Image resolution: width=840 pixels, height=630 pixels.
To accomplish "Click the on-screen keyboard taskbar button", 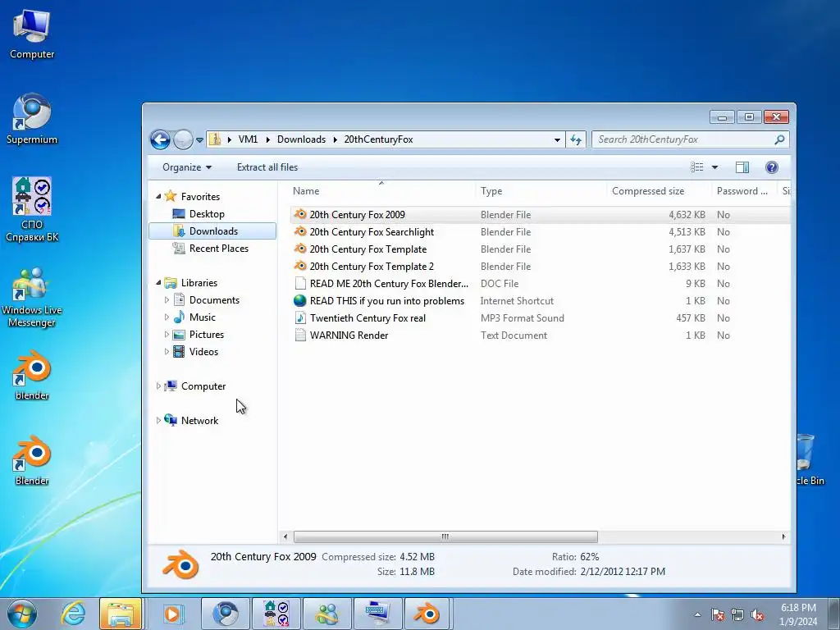I will 377,614.
